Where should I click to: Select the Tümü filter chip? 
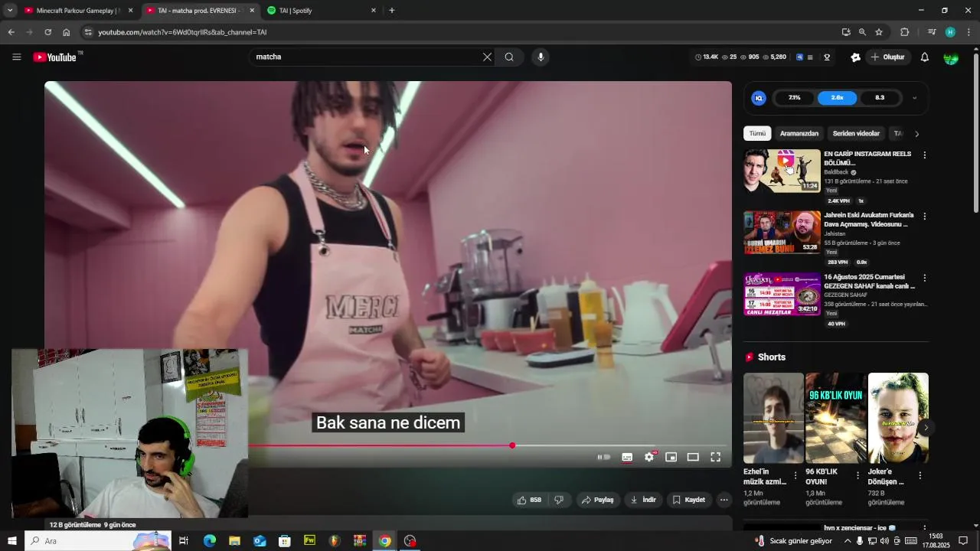click(757, 133)
